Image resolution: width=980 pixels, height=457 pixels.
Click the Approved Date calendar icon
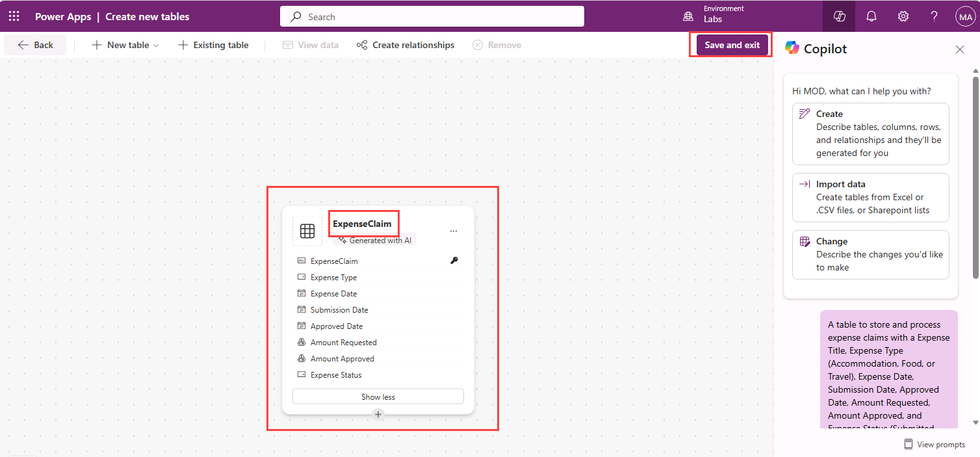pos(302,326)
